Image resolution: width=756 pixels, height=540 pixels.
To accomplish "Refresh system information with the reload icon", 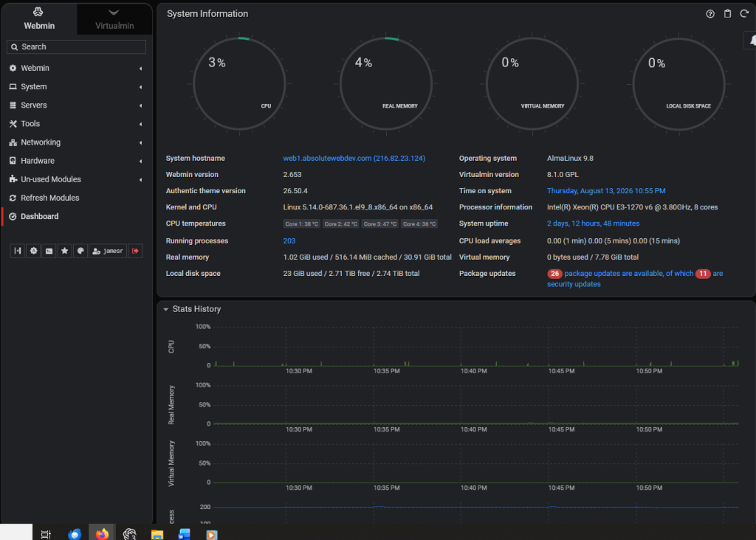I will (x=744, y=13).
